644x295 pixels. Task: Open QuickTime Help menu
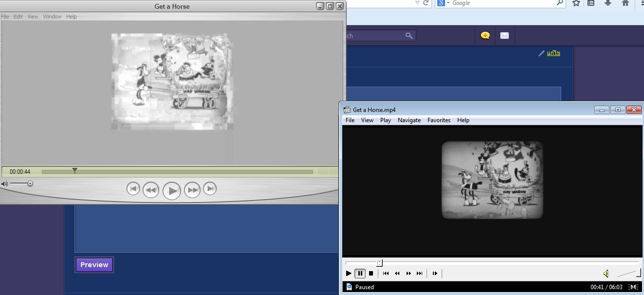pyautogui.click(x=72, y=17)
